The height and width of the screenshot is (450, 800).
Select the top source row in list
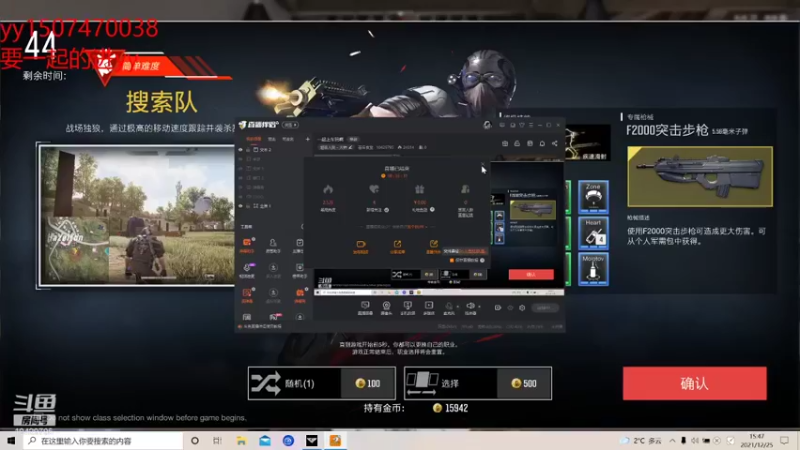tap(270, 149)
